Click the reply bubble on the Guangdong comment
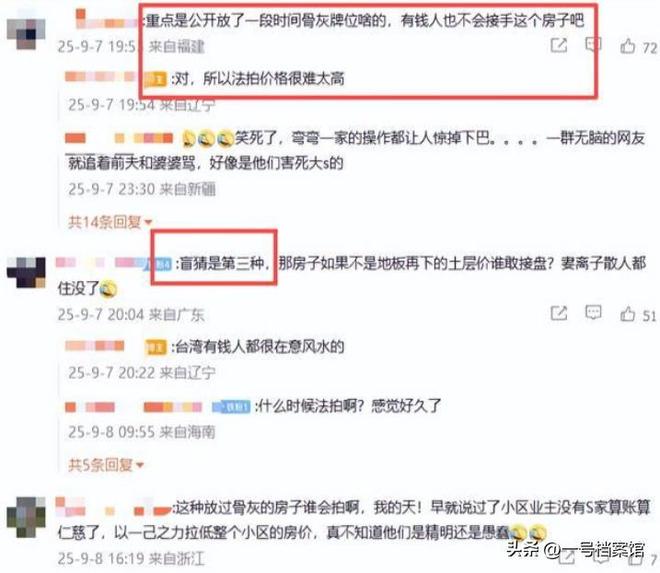This screenshot has height=573, width=660. pos(593,312)
